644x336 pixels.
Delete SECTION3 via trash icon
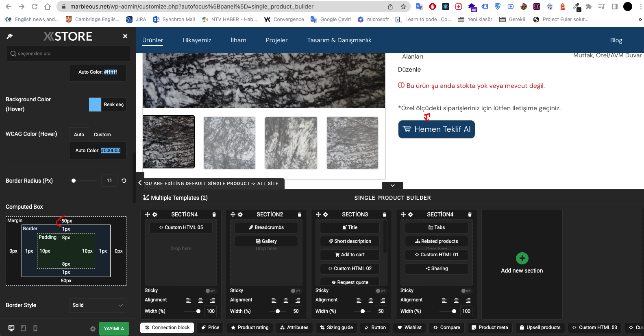click(384, 214)
